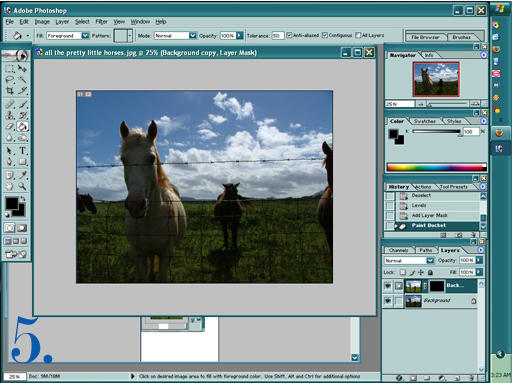Open the Image menu

(x=42, y=22)
